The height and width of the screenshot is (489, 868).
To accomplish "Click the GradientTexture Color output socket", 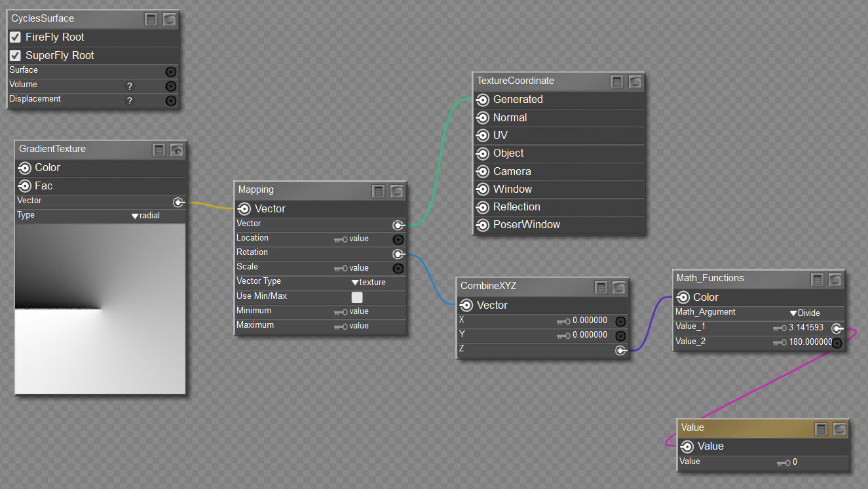I will pyautogui.click(x=26, y=168).
